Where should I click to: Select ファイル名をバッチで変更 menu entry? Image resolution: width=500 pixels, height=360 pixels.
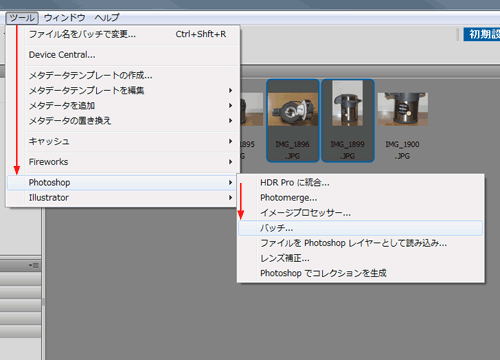tap(123, 34)
